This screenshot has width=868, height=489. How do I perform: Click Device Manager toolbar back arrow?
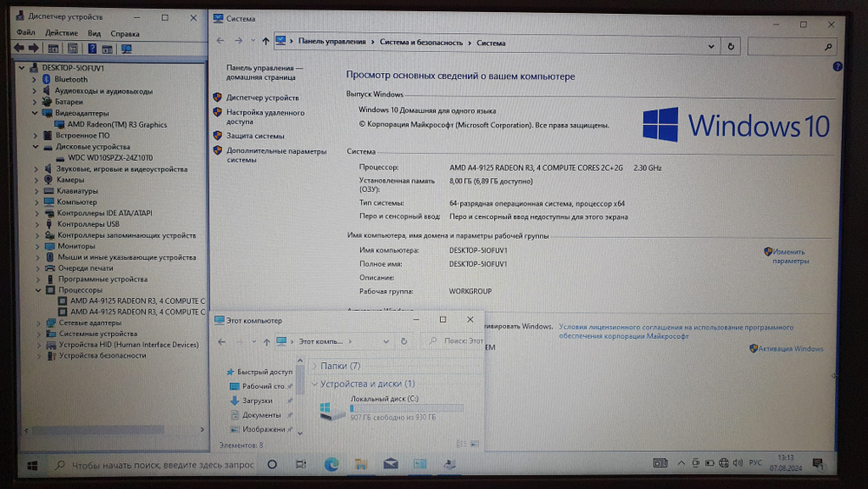[19, 49]
